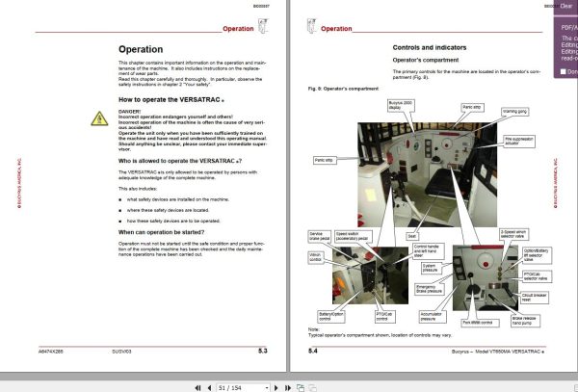The height and width of the screenshot is (392, 578).
Task: Click 'When can operation be started?' heading
Action: pyautogui.click(x=161, y=232)
